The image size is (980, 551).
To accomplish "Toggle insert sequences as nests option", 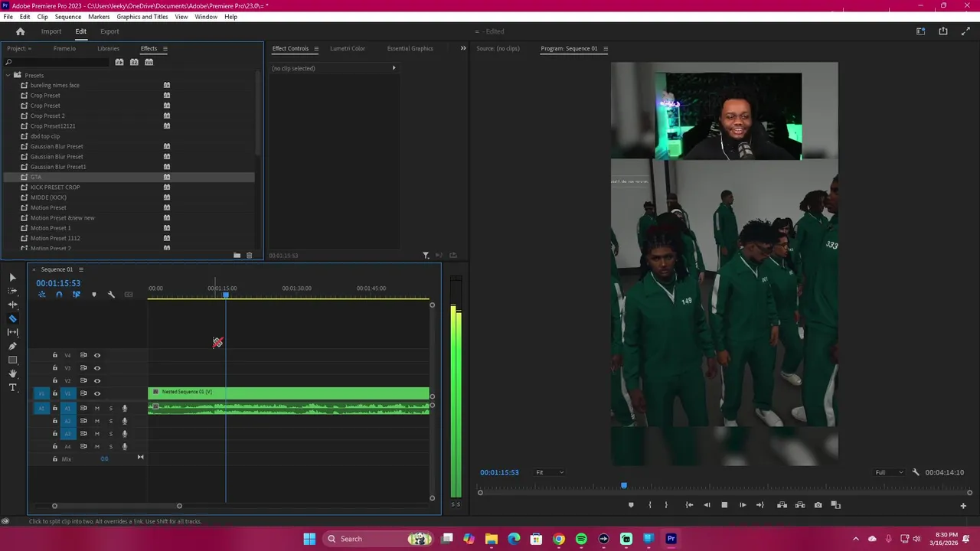I will point(42,295).
